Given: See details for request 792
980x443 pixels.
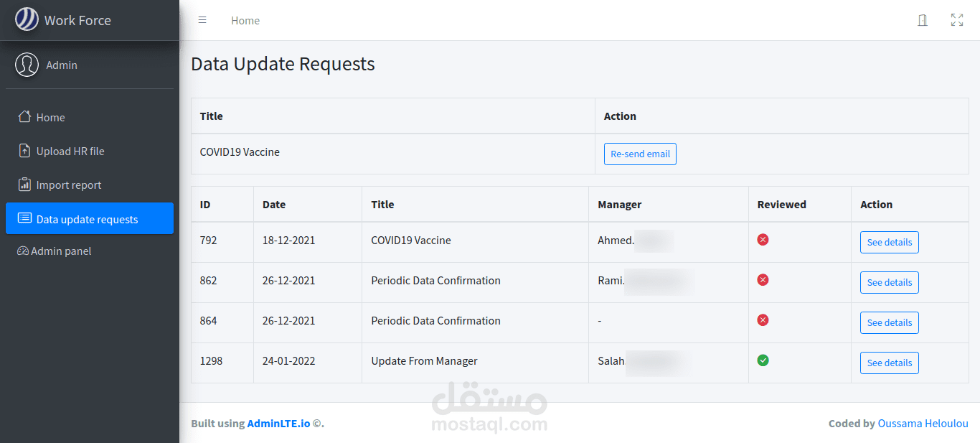Looking at the screenshot, I should 889,243.
